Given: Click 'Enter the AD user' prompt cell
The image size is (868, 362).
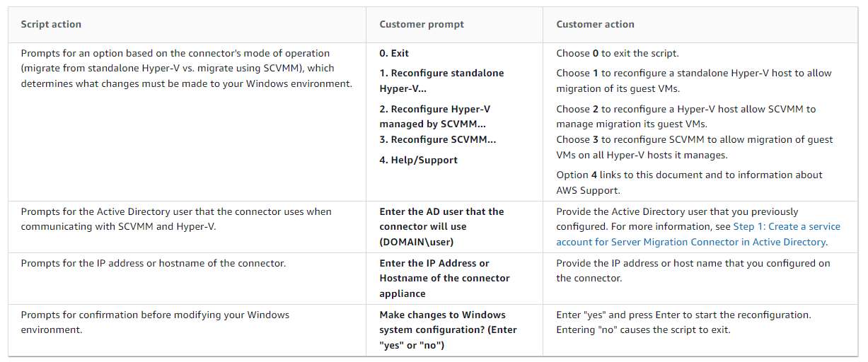Looking at the screenshot, I should [441, 226].
